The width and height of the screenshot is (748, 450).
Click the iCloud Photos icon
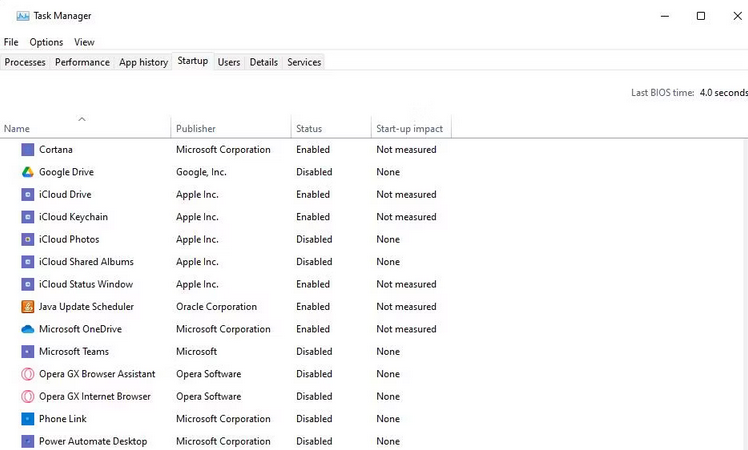click(28, 239)
